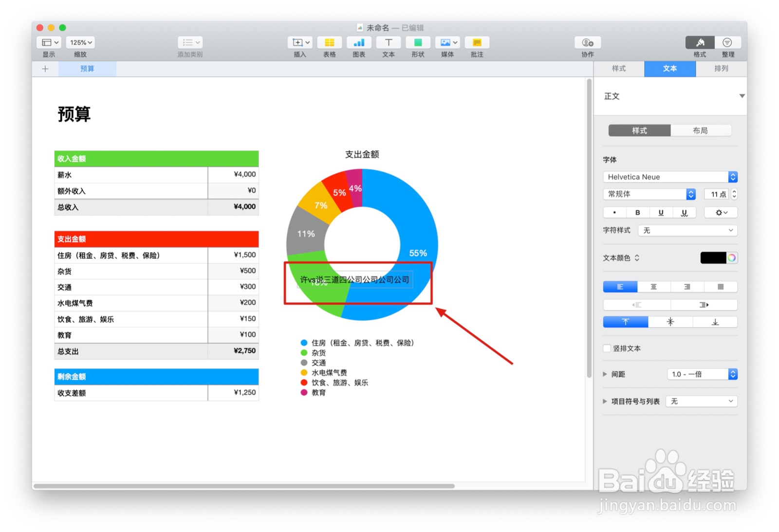Toggle bold (B) formatting
The height and width of the screenshot is (532, 779).
638,213
